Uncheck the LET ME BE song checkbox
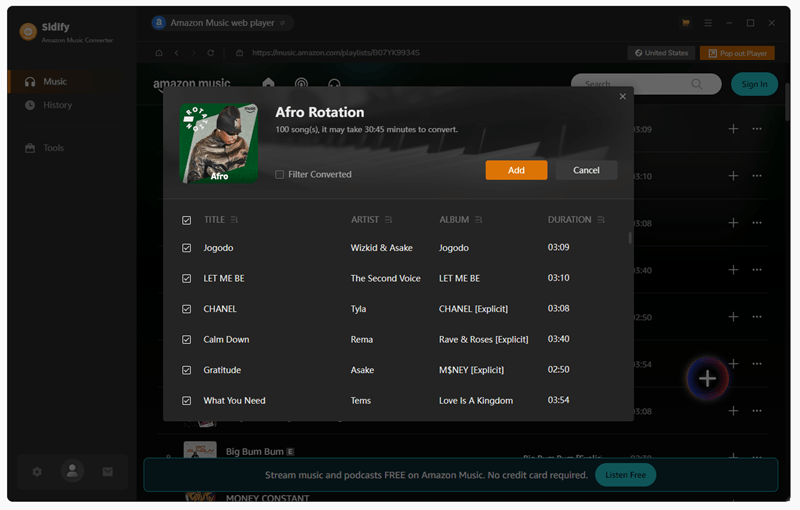Image resolution: width=800 pixels, height=510 pixels. click(x=187, y=278)
